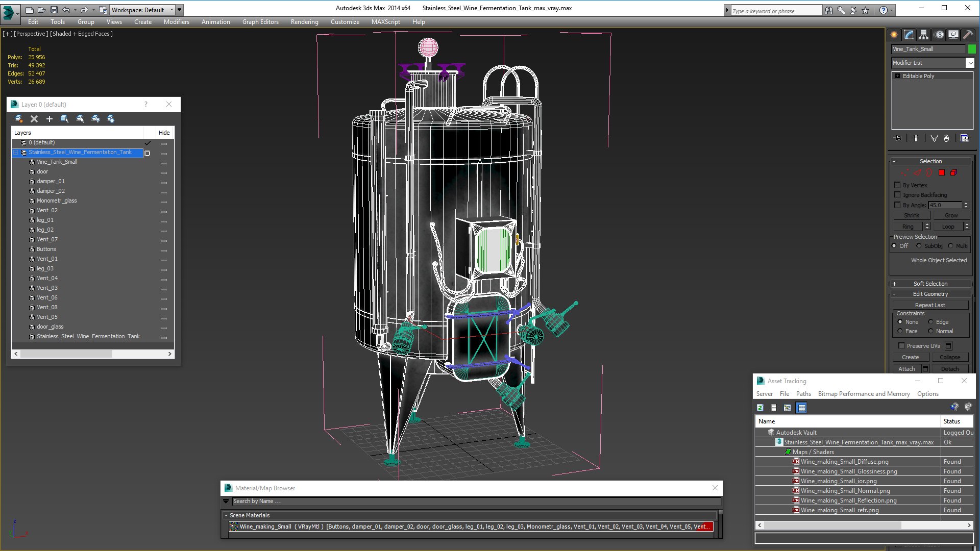Screen dimensions: 980x551
Task: Click the Open File icon
Action: pyautogui.click(x=42, y=10)
